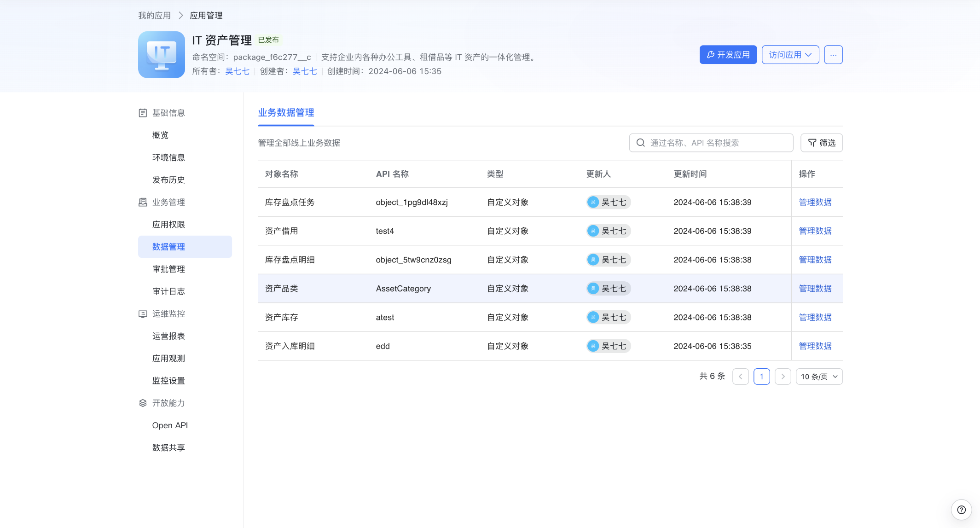Open the 10 条/页 page size dropdown

(x=819, y=377)
